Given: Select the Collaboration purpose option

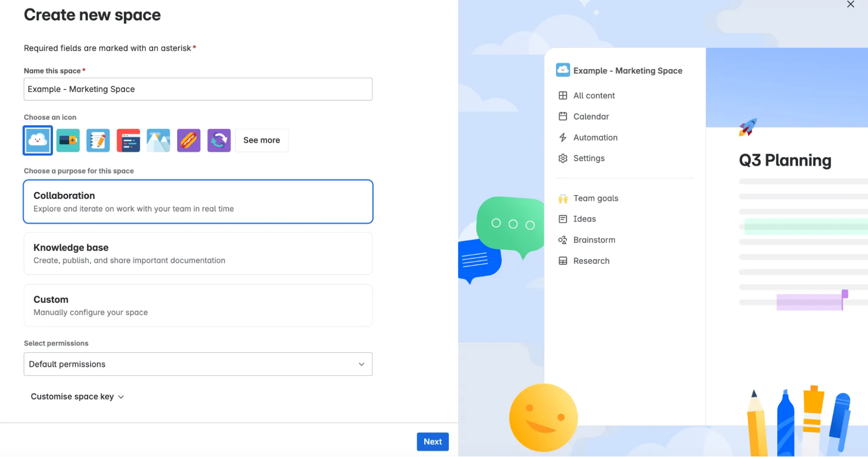Looking at the screenshot, I should click(198, 202).
